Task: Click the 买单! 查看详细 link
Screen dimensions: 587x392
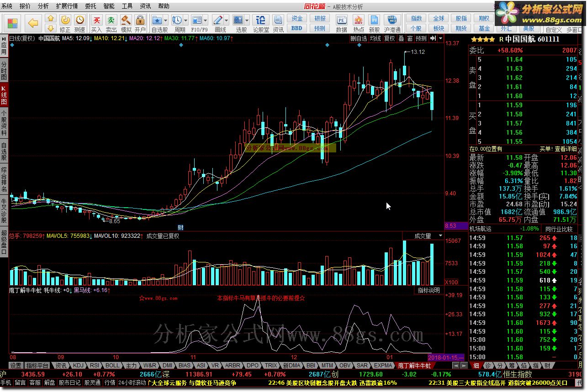Action: pos(558,149)
